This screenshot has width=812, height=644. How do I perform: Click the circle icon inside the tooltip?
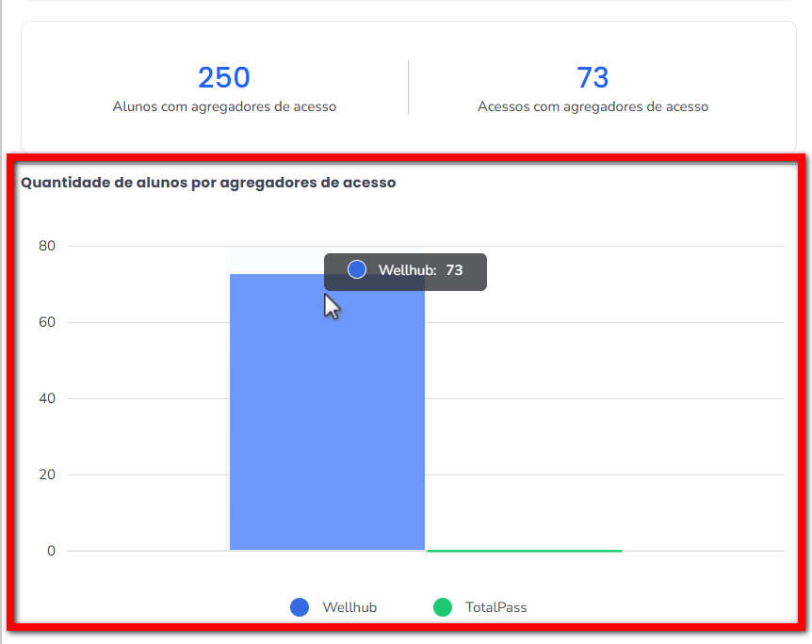(356, 270)
